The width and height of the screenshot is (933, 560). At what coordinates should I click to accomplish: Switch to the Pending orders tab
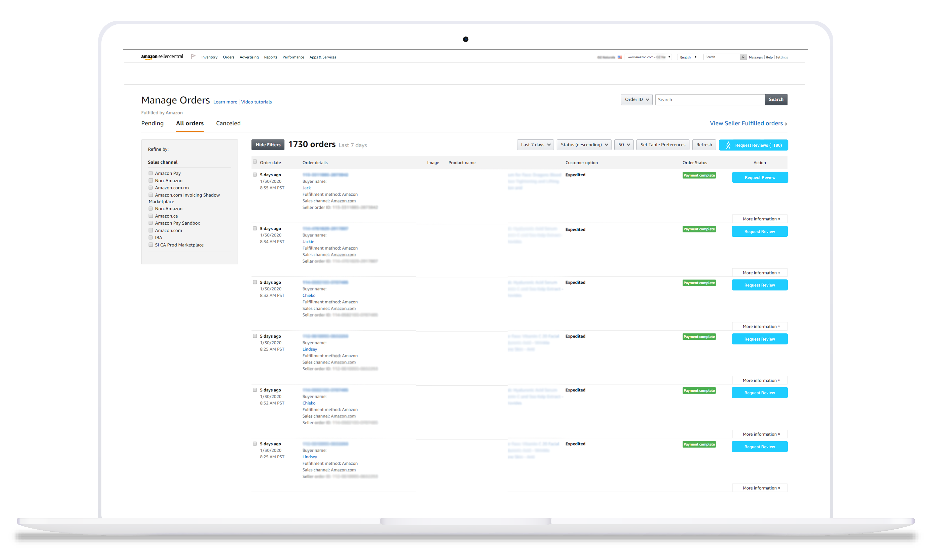click(x=152, y=123)
